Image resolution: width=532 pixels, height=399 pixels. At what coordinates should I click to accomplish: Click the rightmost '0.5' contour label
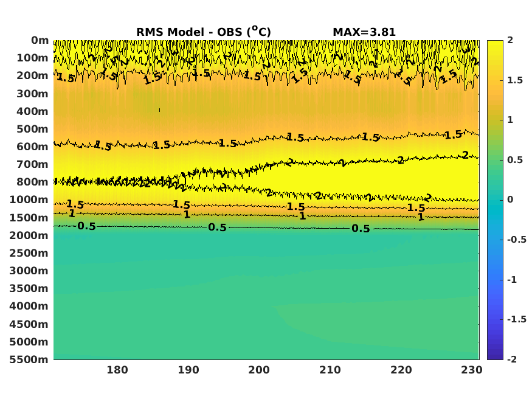point(361,228)
